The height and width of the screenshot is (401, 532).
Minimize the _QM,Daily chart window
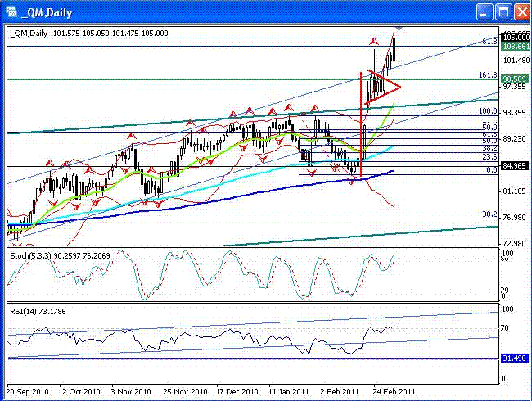485,13
